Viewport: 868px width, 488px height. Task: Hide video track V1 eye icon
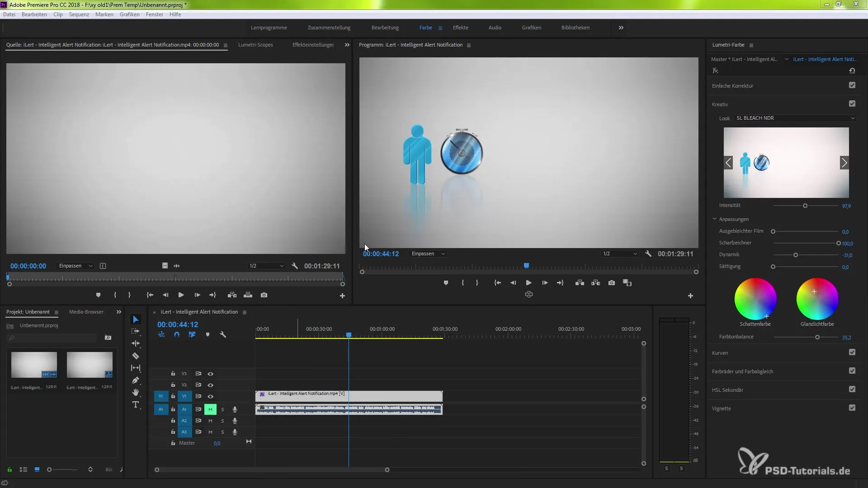pos(210,397)
